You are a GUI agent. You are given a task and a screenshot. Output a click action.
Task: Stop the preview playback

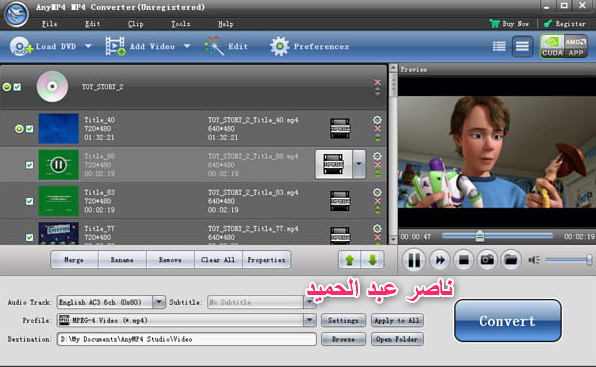coord(464,260)
